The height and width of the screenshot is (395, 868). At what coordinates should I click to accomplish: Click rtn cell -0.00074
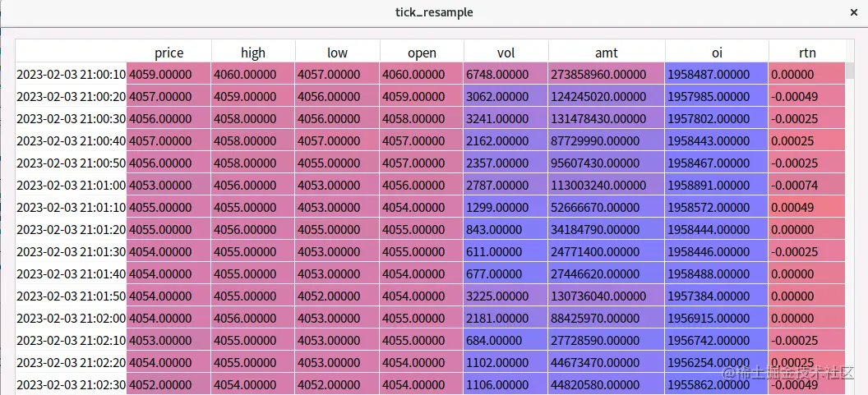pyautogui.click(x=807, y=185)
